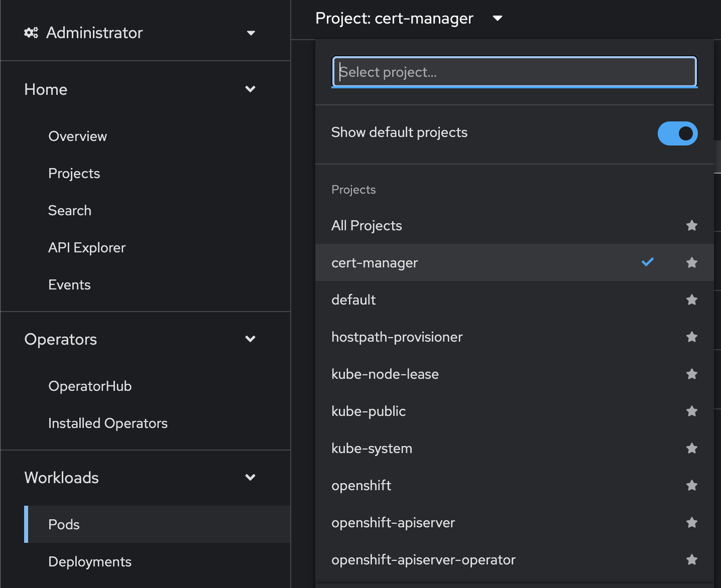Favorite the All Projects entry via its star
This screenshot has width=721, height=588.
pyautogui.click(x=692, y=225)
